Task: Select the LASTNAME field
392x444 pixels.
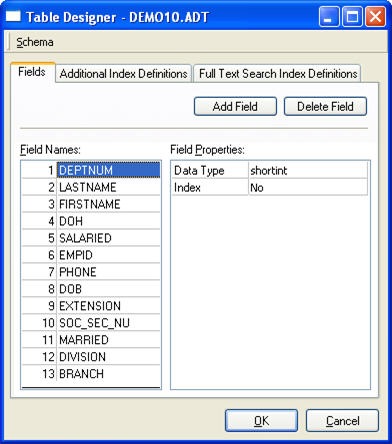Action: [x=109, y=187]
